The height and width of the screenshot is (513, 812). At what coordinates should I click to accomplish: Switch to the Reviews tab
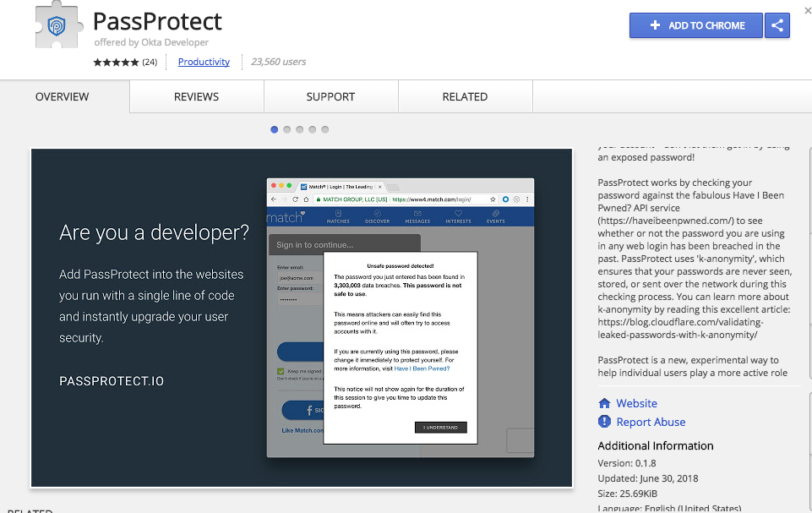(x=196, y=96)
